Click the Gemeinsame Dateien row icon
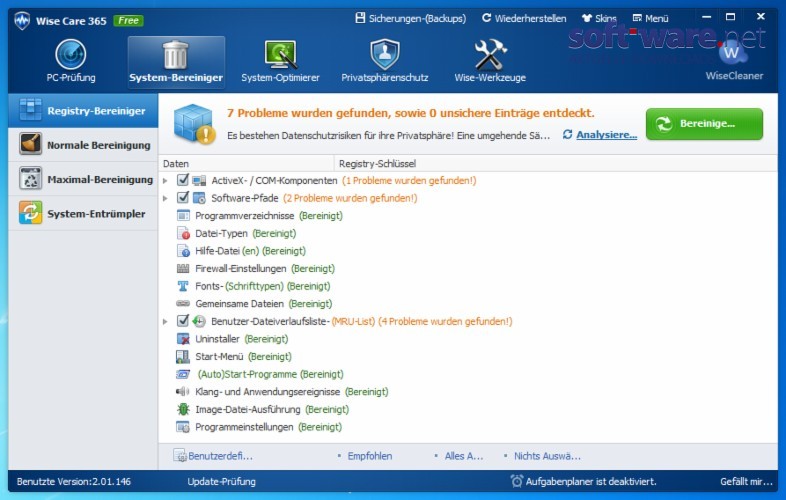 (x=183, y=303)
